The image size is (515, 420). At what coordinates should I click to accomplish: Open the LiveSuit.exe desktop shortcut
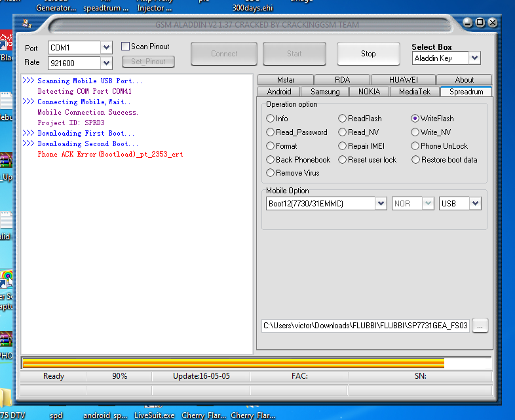(155, 415)
